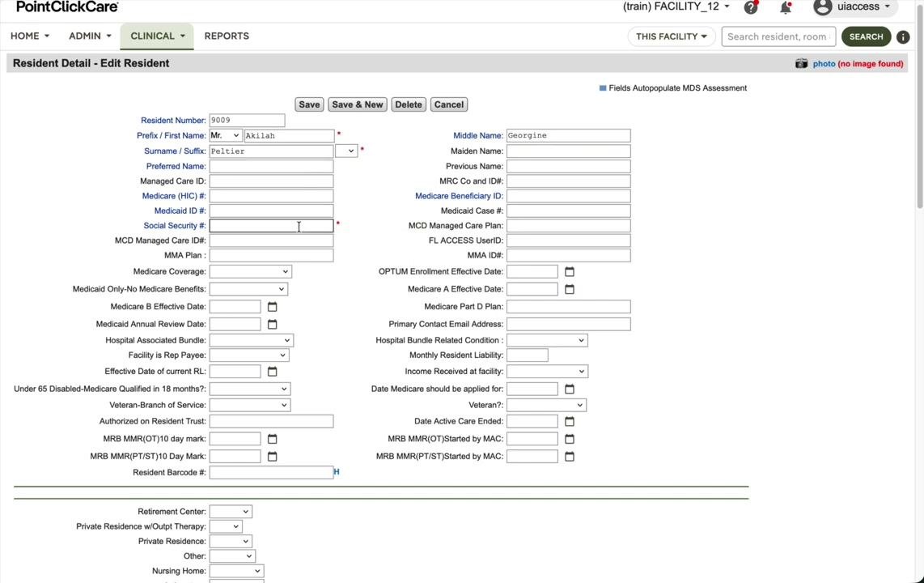The image size is (924, 583).
Task: Expand Hospital Bundle Related Condition dropdown
Action: point(547,340)
